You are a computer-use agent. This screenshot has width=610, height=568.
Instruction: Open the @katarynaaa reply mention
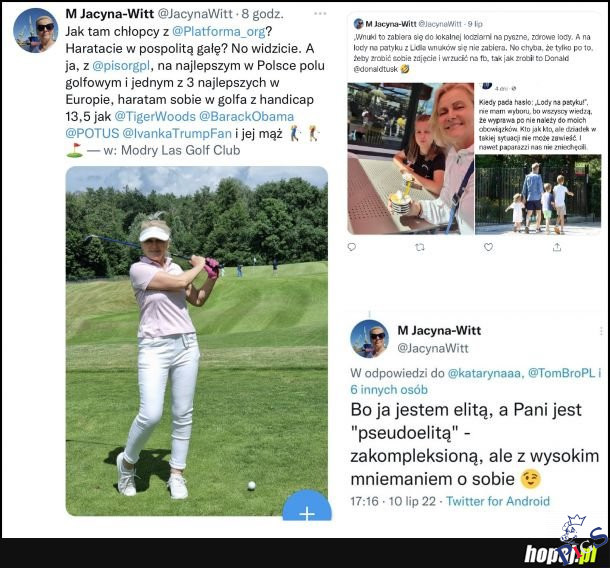[x=484, y=373]
